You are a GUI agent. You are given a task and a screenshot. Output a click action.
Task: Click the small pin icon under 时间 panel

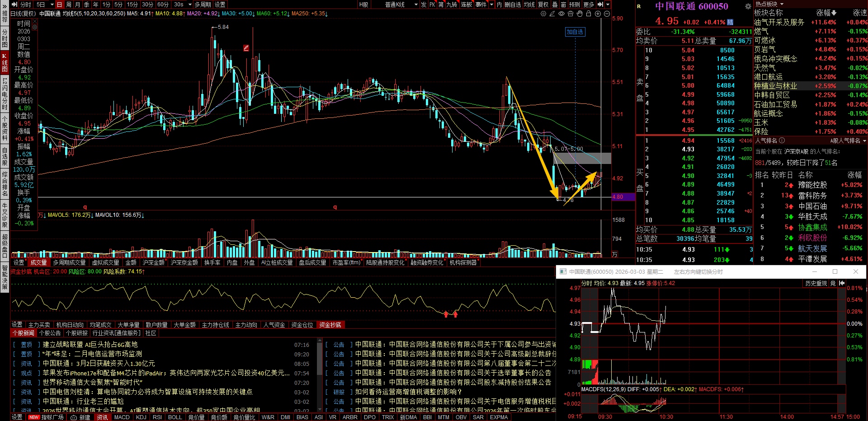coord(35,27)
